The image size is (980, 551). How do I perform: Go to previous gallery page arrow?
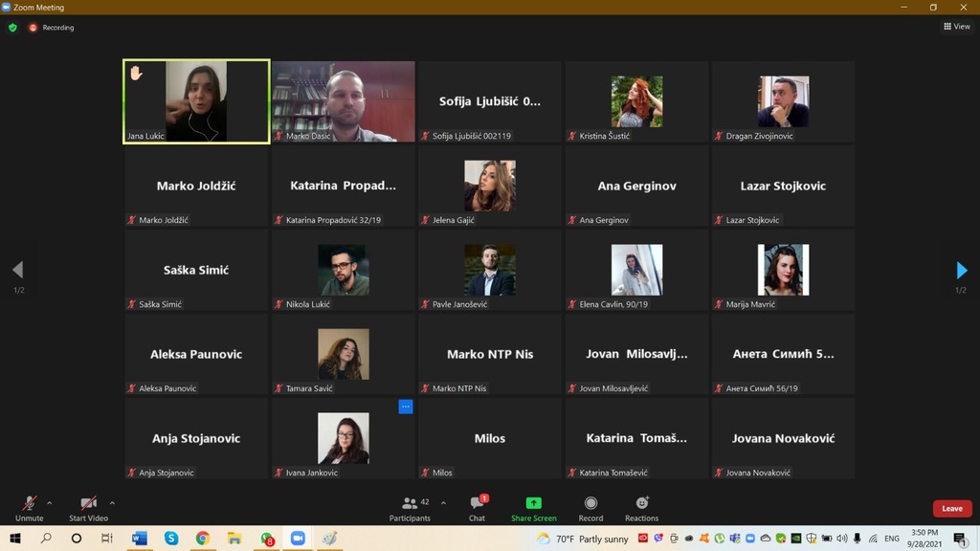pos(17,270)
